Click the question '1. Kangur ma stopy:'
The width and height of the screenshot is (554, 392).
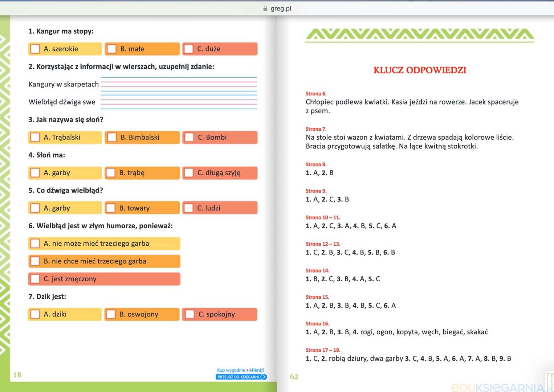(61, 31)
